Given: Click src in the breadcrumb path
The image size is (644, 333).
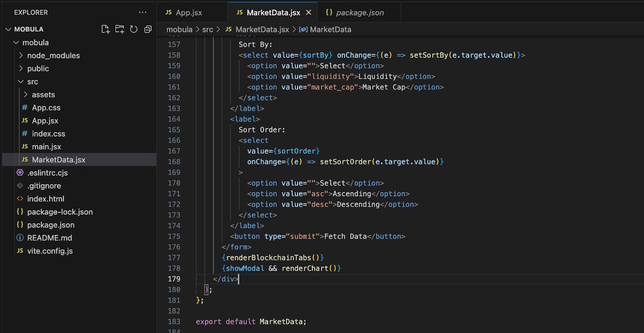Looking at the screenshot, I should tap(208, 30).
